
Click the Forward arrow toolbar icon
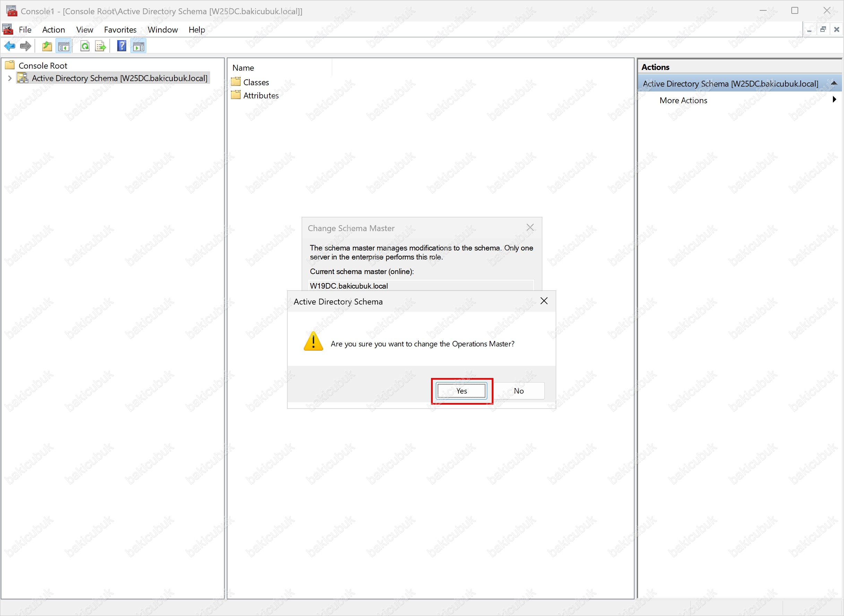point(25,46)
